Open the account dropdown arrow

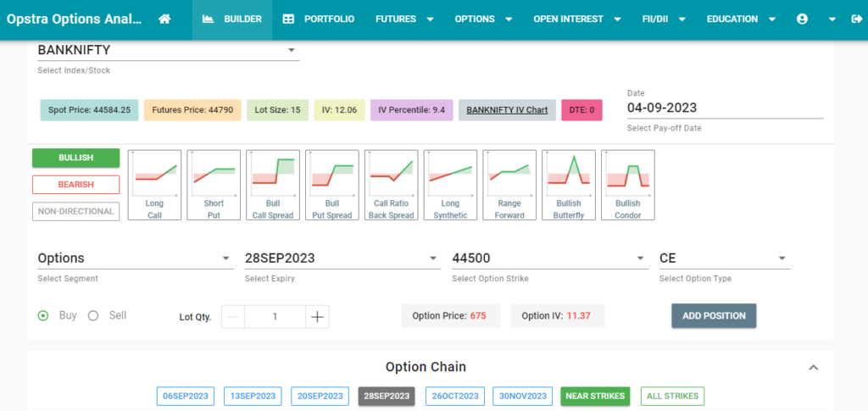(x=832, y=19)
